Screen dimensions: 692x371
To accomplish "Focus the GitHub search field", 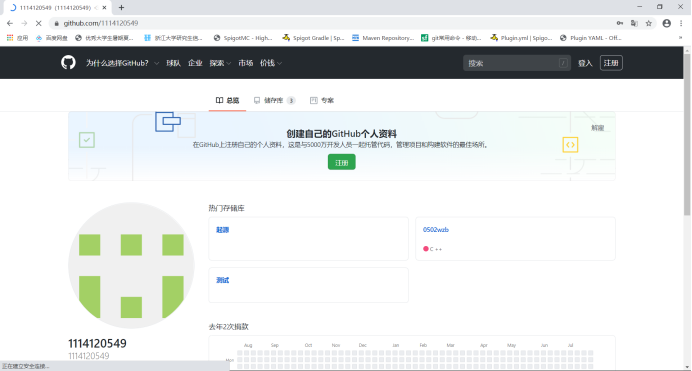I will pos(517,63).
